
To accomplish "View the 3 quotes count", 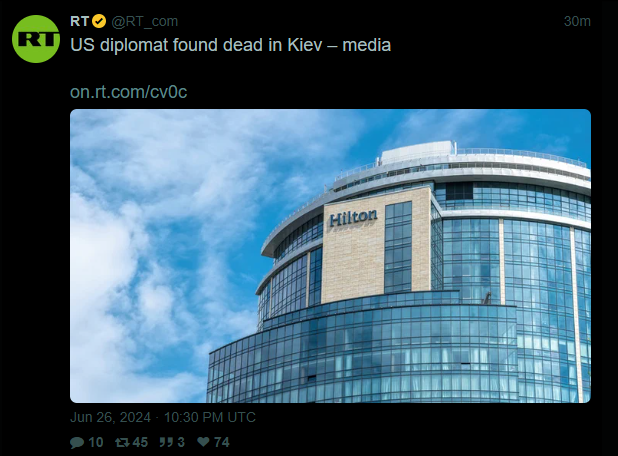I will click(181, 443).
